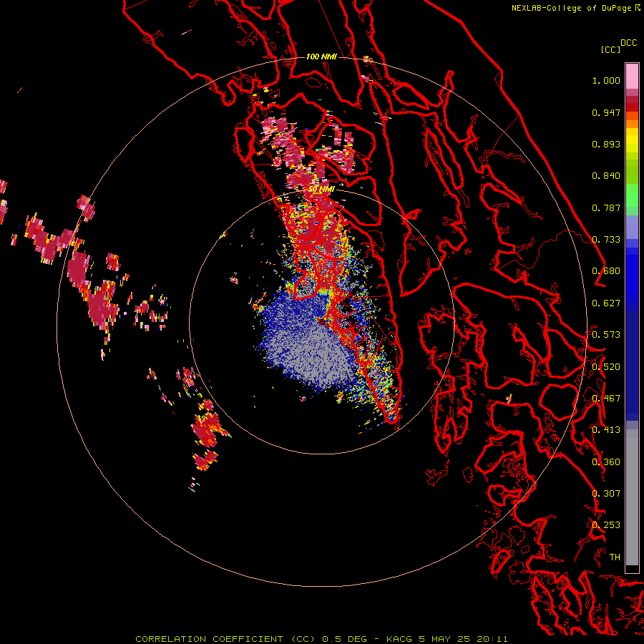Viewport: 644px width, 644px height.
Task: Select the 0.467 legend value
Action: [606, 399]
